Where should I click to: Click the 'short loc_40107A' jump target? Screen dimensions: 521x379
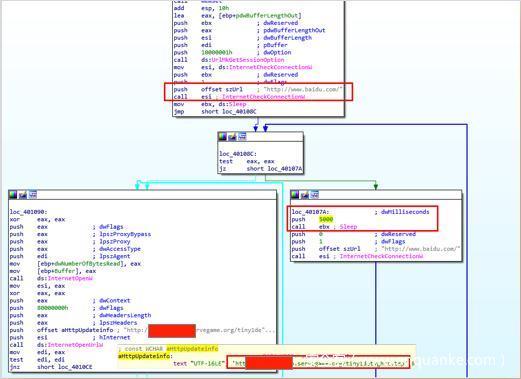[x=274, y=169]
